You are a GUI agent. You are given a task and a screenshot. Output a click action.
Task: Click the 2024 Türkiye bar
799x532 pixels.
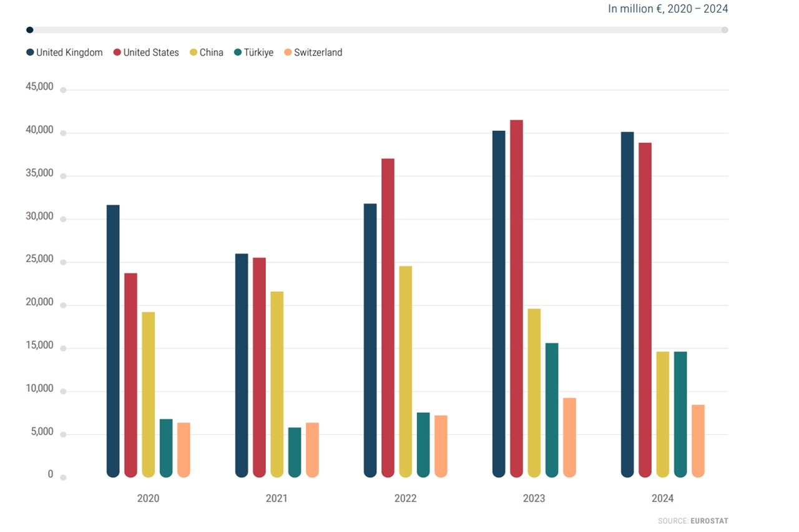[x=680, y=415]
